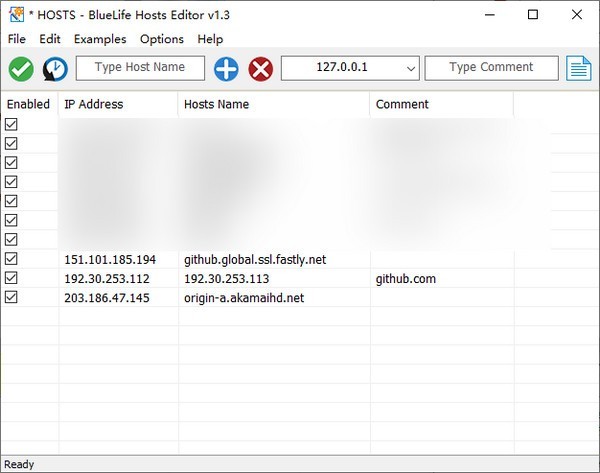Image resolution: width=600 pixels, height=473 pixels.
Task: Open the Options menu
Action: (x=161, y=39)
